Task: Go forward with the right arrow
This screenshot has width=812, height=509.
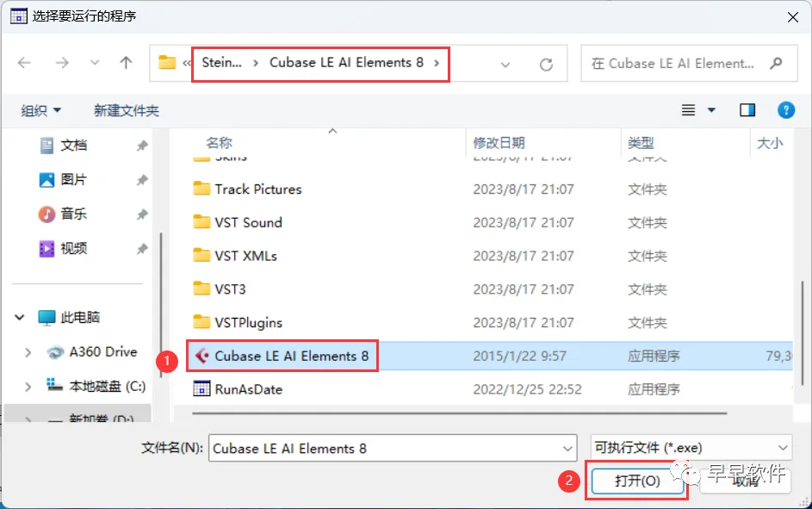Action: tap(62, 63)
